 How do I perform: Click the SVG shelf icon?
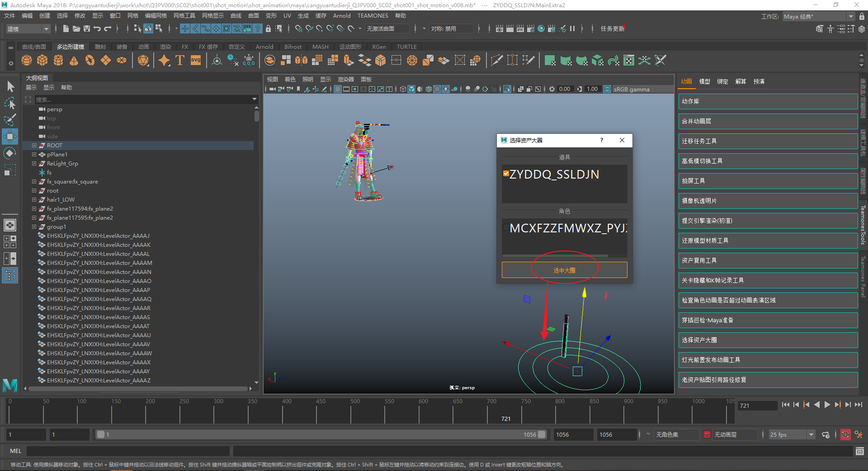[196, 60]
